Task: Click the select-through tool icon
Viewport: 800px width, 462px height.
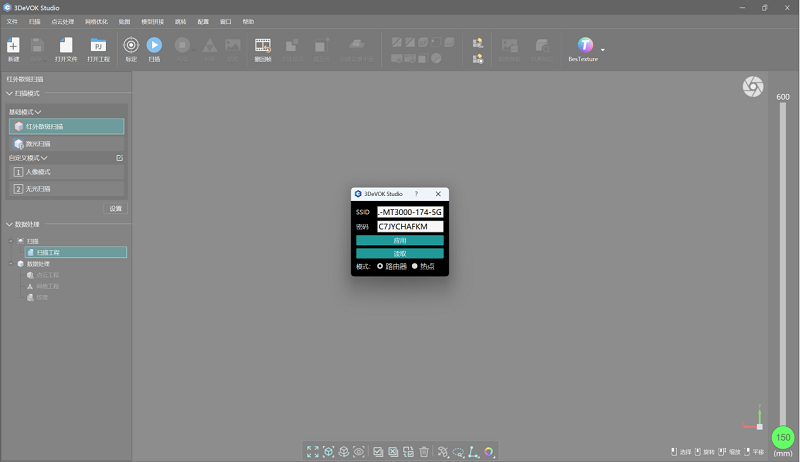Action: pos(443,451)
